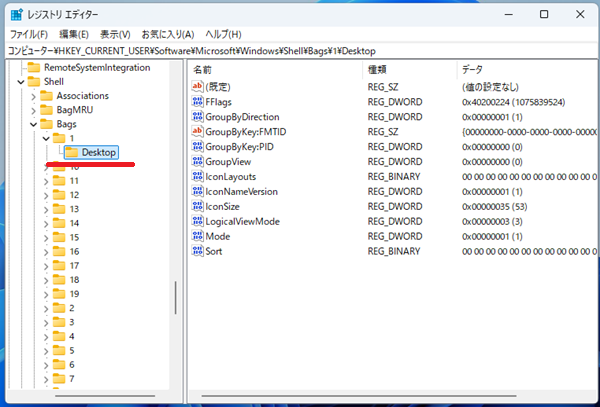The width and height of the screenshot is (600, 407).
Task: Click the Associations folder icon
Action: pyautogui.click(x=46, y=96)
